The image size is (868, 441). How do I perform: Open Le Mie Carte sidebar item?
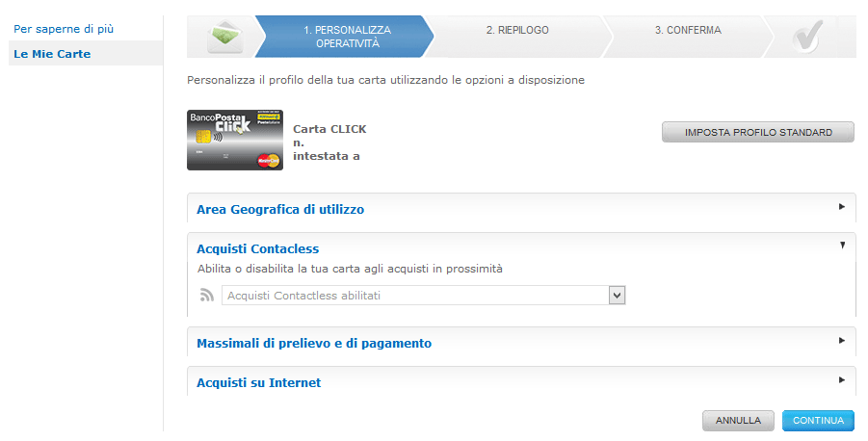[52, 54]
